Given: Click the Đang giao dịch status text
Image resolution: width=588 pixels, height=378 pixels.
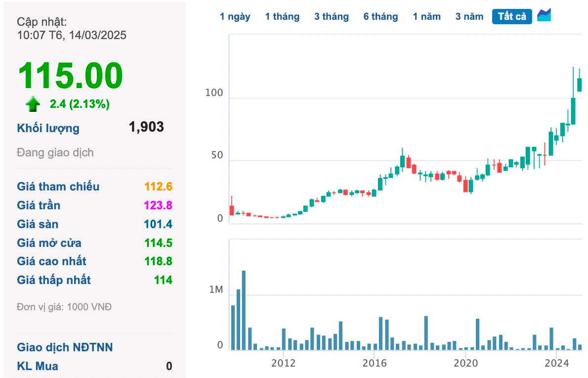Looking at the screenshot, I should pos(55,152).
